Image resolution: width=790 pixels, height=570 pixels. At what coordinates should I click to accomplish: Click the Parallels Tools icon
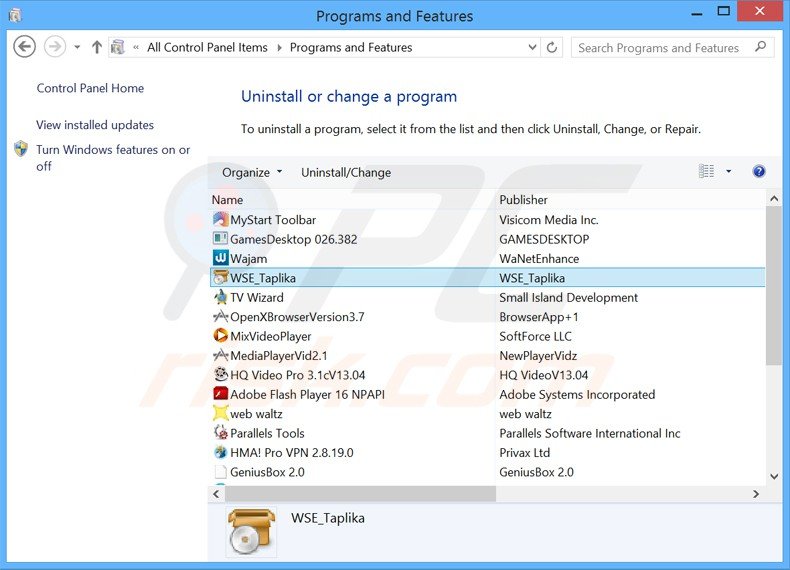tap(220, 432)
